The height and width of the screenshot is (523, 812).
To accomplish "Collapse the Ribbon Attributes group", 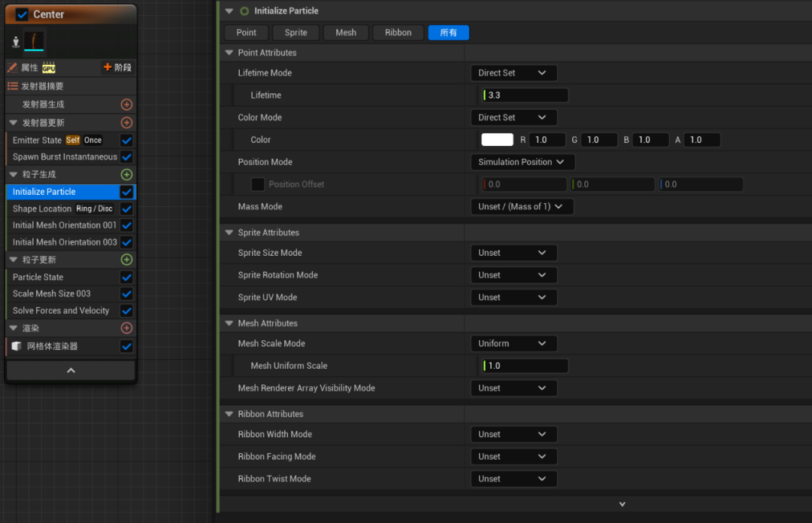I will pyautogui.click(x=229, y=414).
